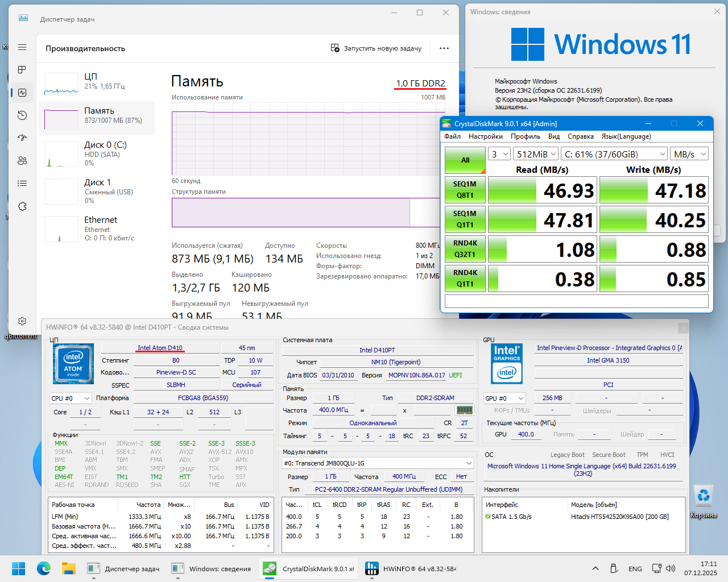Click the Microsoft Windows 11 Home OS text
This screenshot has width=728, height=582.
582,469
